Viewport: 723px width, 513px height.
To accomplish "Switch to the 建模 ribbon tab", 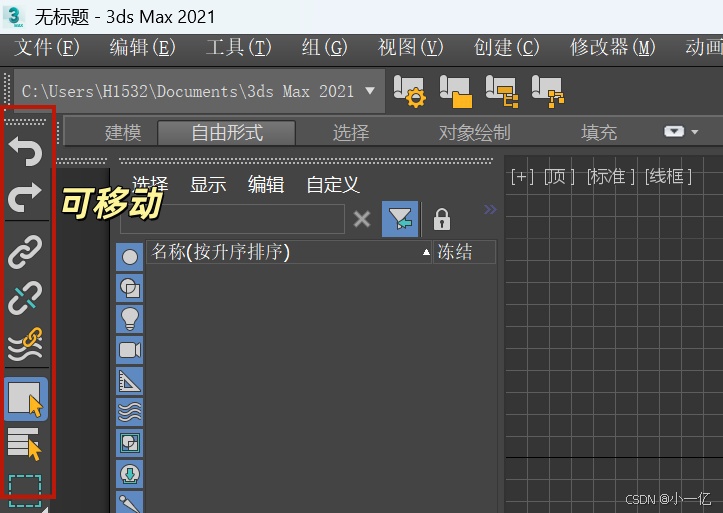I will click(x=123, y=133).
